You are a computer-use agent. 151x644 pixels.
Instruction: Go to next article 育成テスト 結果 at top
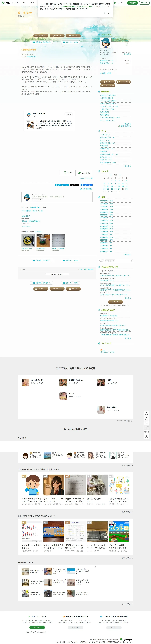(x=70, y=42)
